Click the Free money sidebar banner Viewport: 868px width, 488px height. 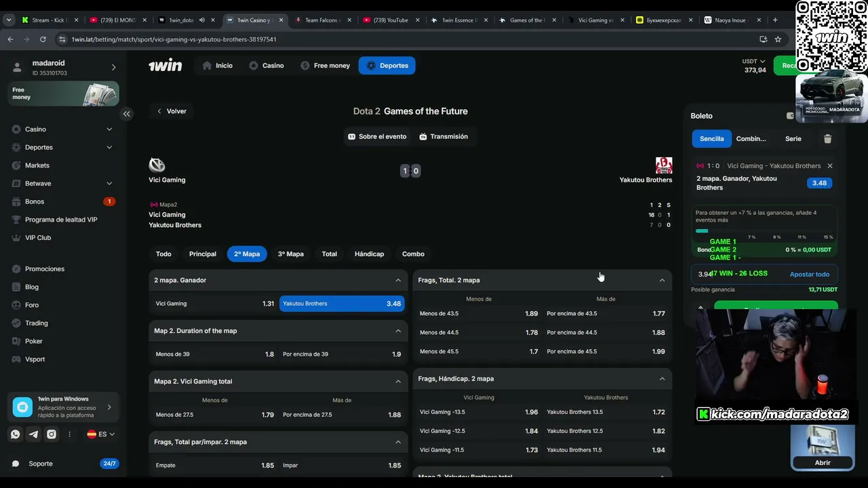[x=63, y=94]
